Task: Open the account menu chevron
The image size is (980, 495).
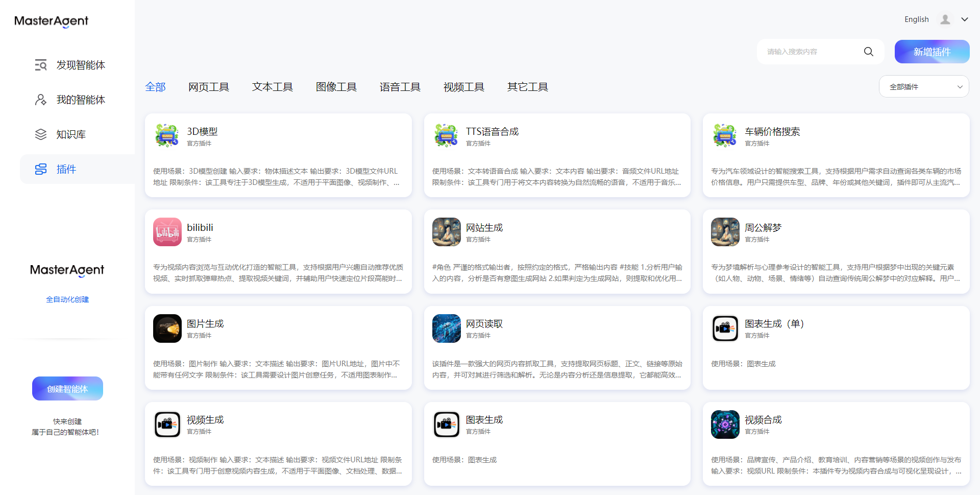Action: [x=965, y=19]
